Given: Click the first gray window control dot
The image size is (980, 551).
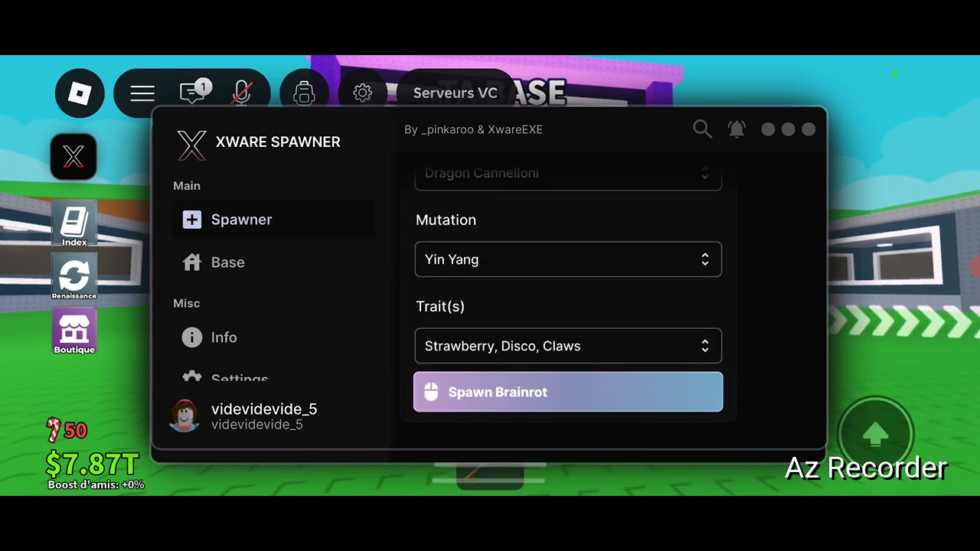Looking at the screenshot, I should 768,129.
